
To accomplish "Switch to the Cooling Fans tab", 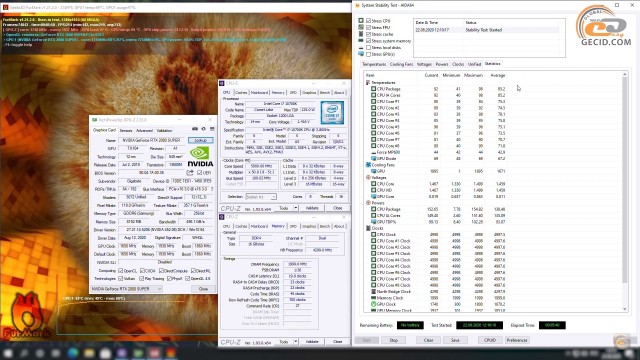I will (401, 64).
